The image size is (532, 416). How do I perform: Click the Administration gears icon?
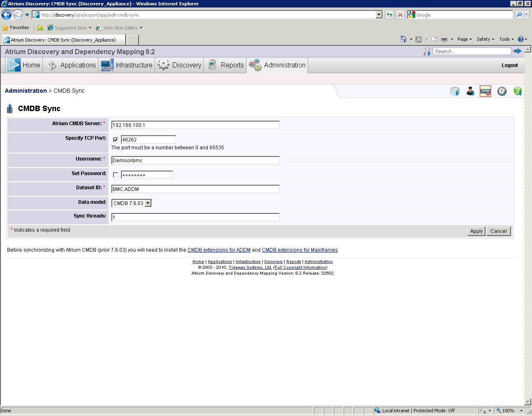click(x=255, y=65)
